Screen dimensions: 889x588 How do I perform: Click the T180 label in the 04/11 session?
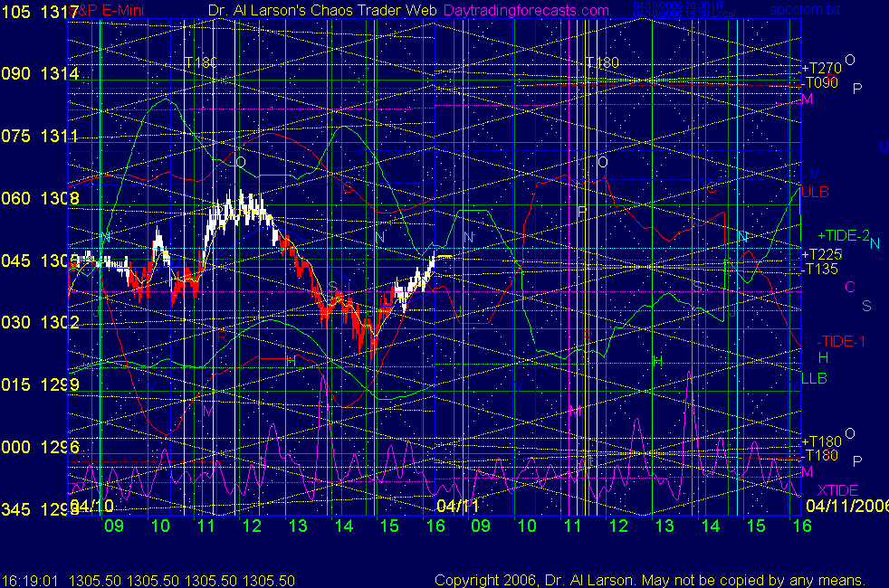coord(602,62)
